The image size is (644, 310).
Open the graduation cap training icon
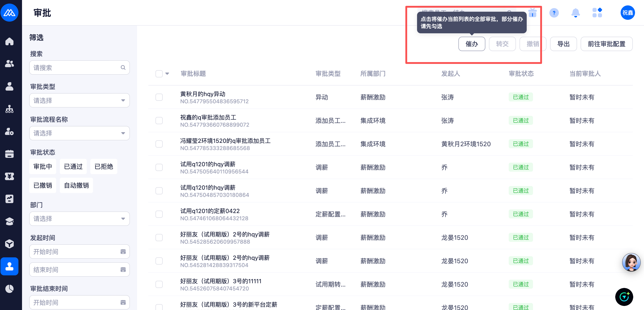pyautogui.click(x=9, y=221)
